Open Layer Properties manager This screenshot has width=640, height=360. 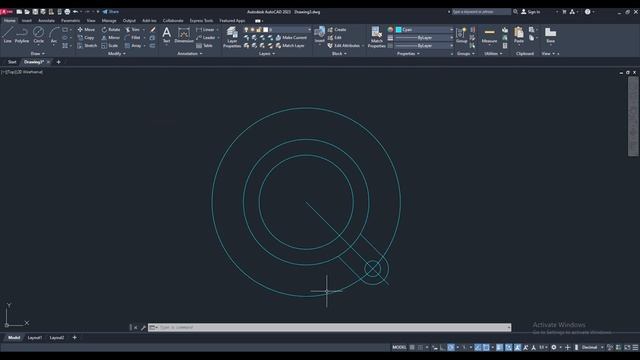(x=232, y=37)
